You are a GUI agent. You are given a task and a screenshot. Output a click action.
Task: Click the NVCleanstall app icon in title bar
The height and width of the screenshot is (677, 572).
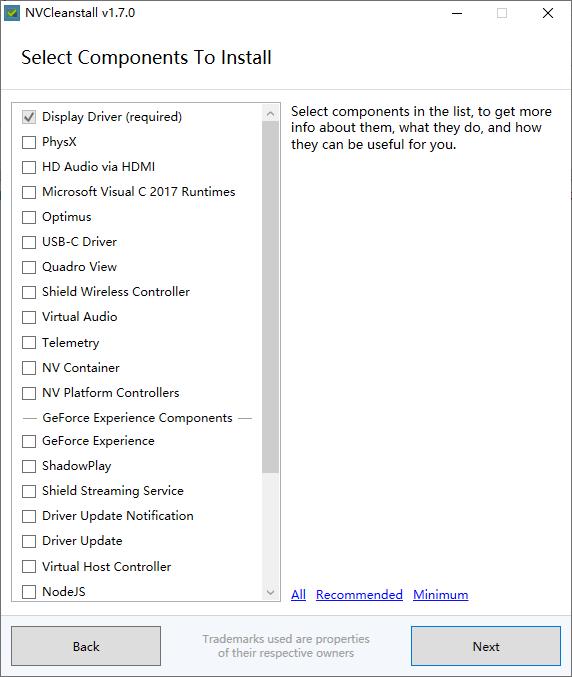pyautogui.click(x=12, y=13)
